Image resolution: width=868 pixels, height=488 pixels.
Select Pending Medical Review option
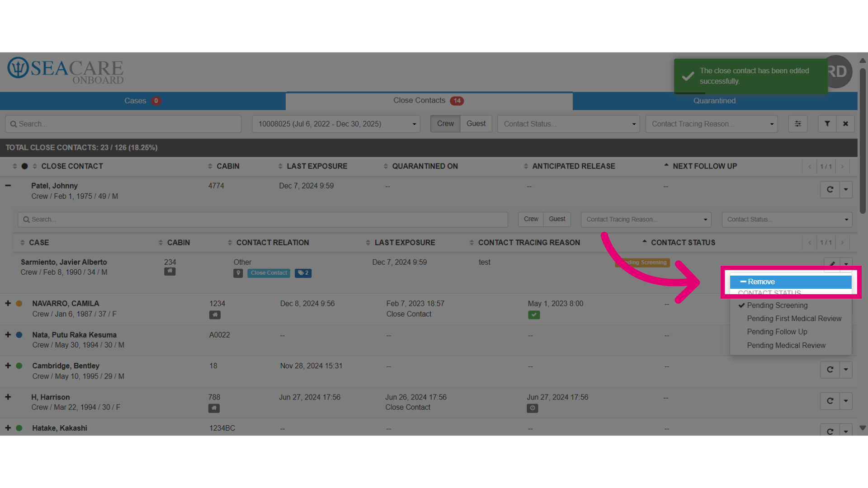point(791,345)
